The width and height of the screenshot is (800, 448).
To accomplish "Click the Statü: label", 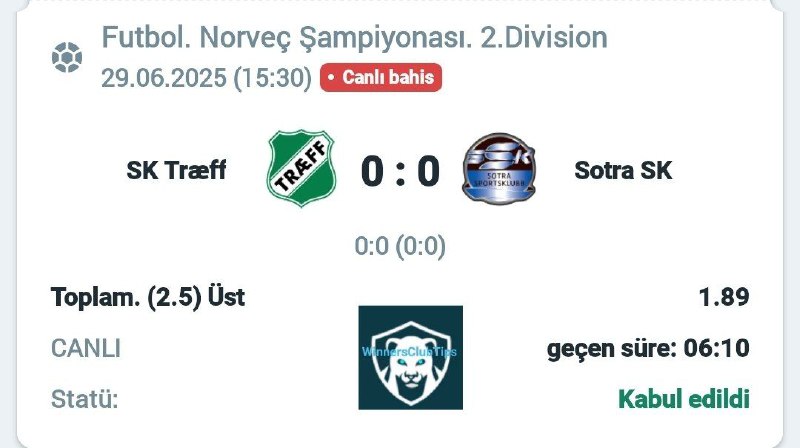I will click(x=84, y=399).
